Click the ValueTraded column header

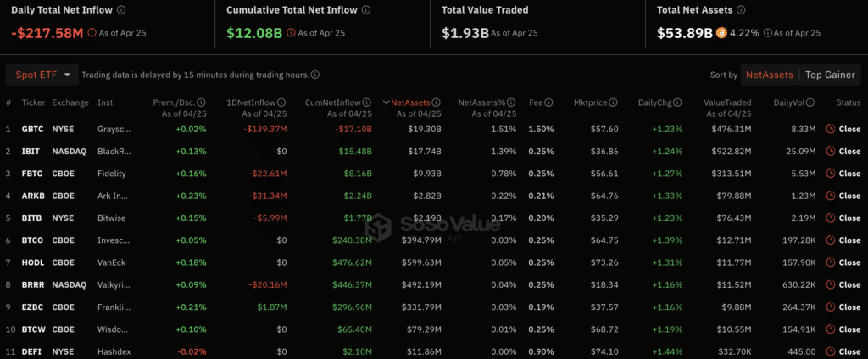(727, 102)
